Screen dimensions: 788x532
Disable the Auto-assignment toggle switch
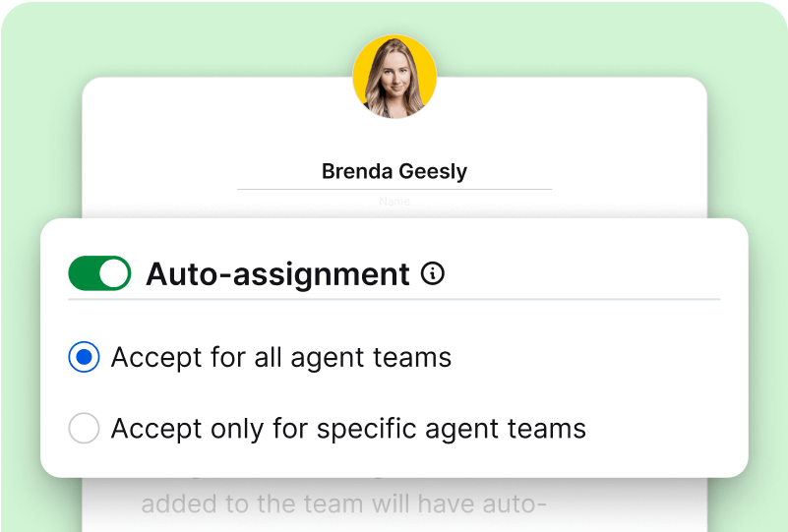click(99, 273)
